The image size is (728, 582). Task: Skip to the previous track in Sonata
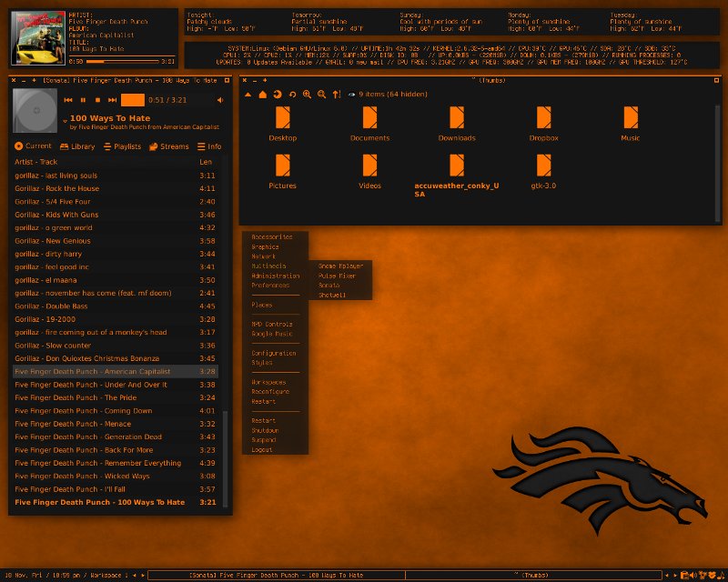click(68, 100)
